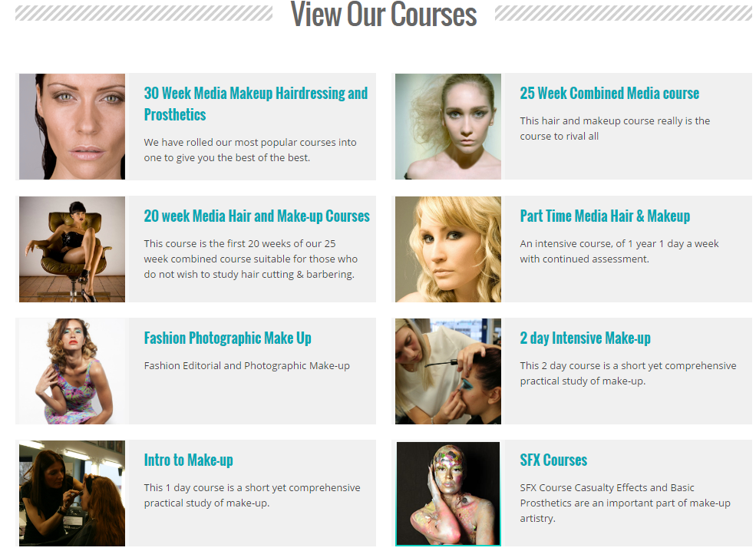Click the mascara application photo for the 2 day Intensive course

click(x=448, y=371)
